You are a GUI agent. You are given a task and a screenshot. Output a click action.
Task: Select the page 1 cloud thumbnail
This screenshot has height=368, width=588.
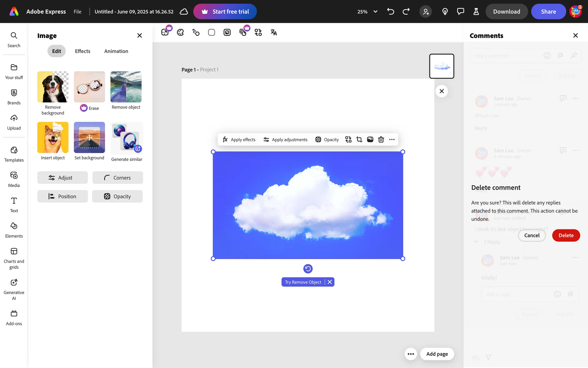click(441, 66)
